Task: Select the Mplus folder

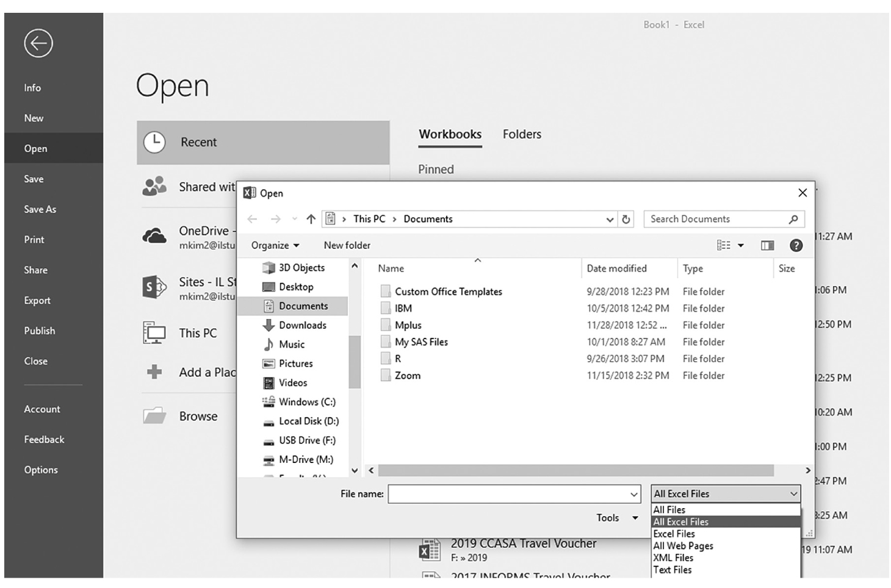Action: tap(408, 325)
